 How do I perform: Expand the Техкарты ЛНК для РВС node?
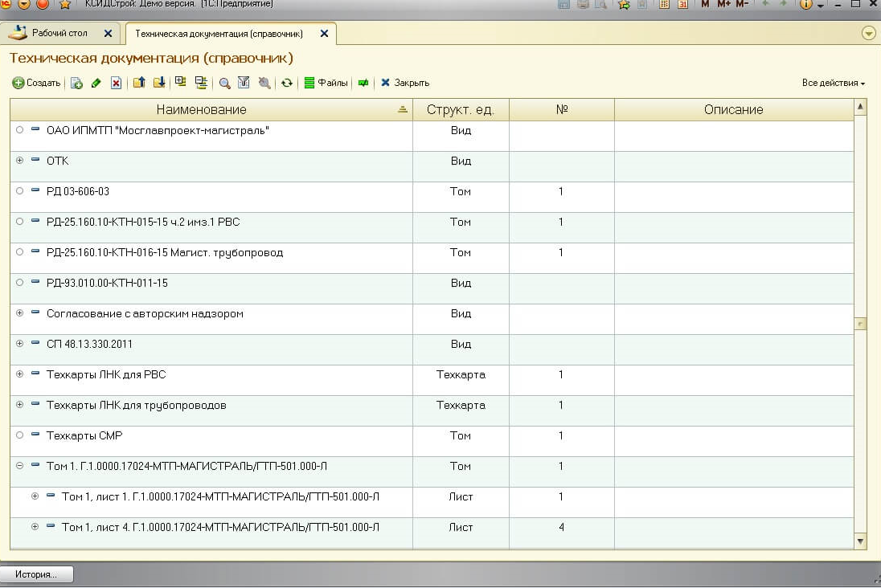20,374
